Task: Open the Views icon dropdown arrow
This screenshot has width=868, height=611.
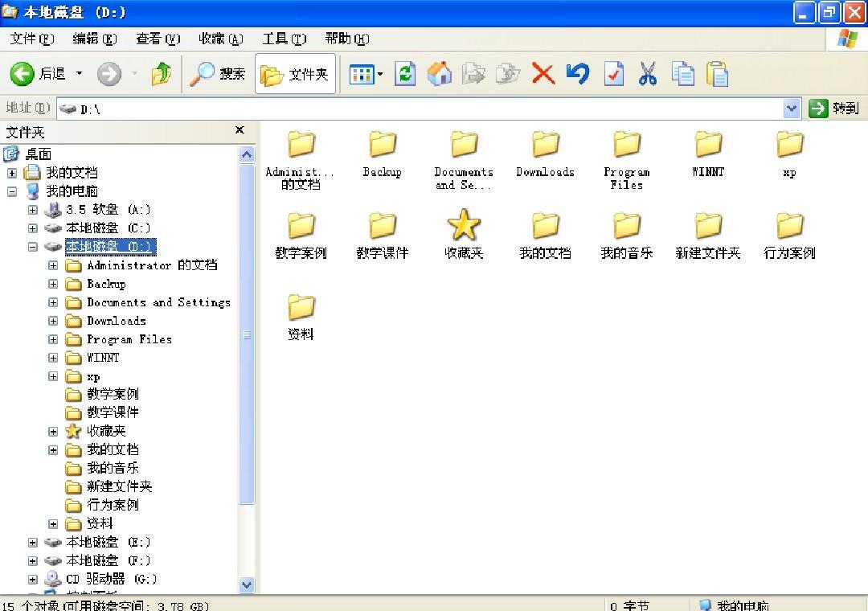Action: [380, 74]
